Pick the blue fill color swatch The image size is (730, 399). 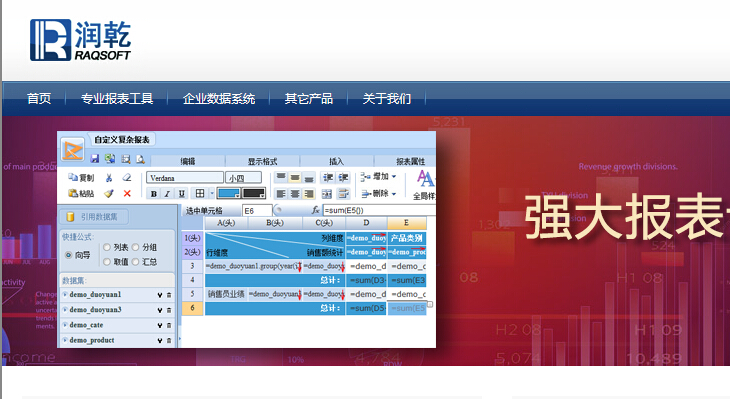pos(229,193)
